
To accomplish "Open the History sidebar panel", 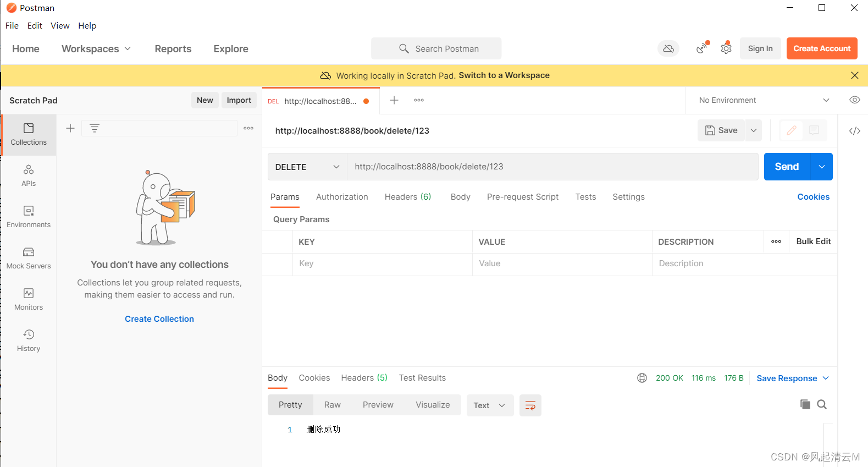I will 29,341.
